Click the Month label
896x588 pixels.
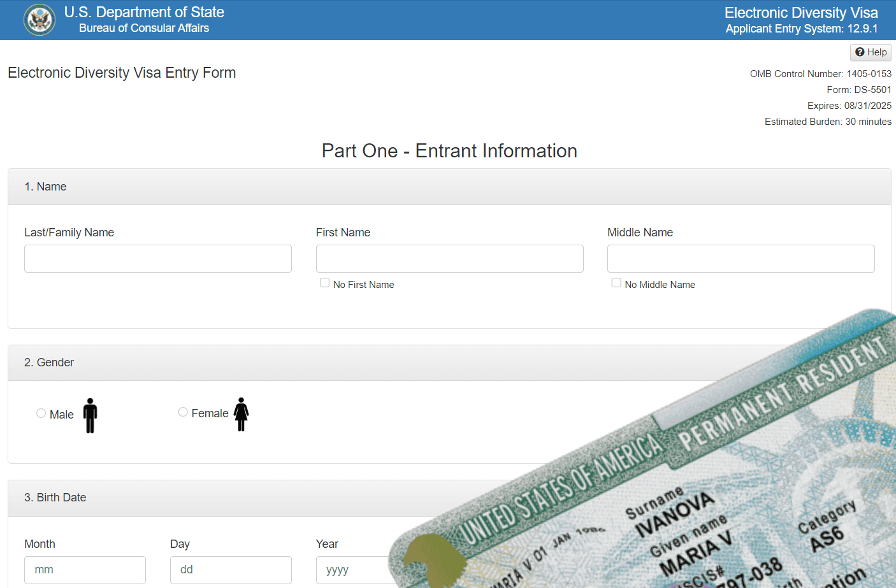tap(40, 544)
